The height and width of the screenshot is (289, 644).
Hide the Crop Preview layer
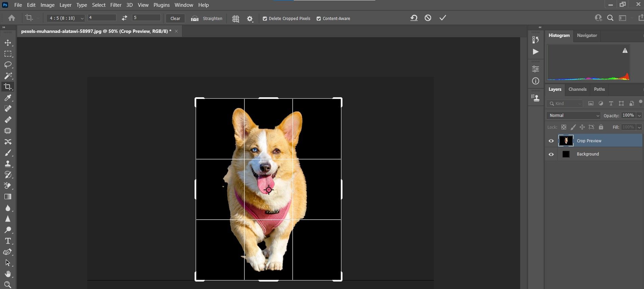click(x=551, y=141)
